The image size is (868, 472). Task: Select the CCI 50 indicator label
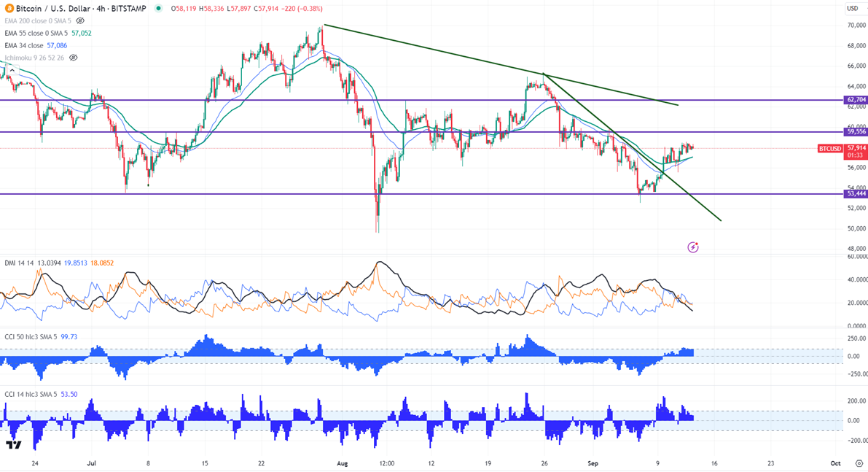pos(29,337)
